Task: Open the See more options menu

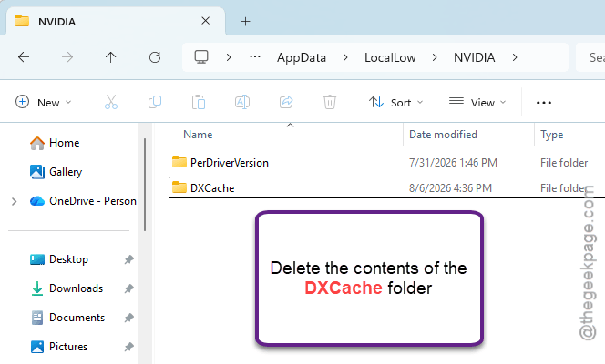Action: [x=544, y=103]
